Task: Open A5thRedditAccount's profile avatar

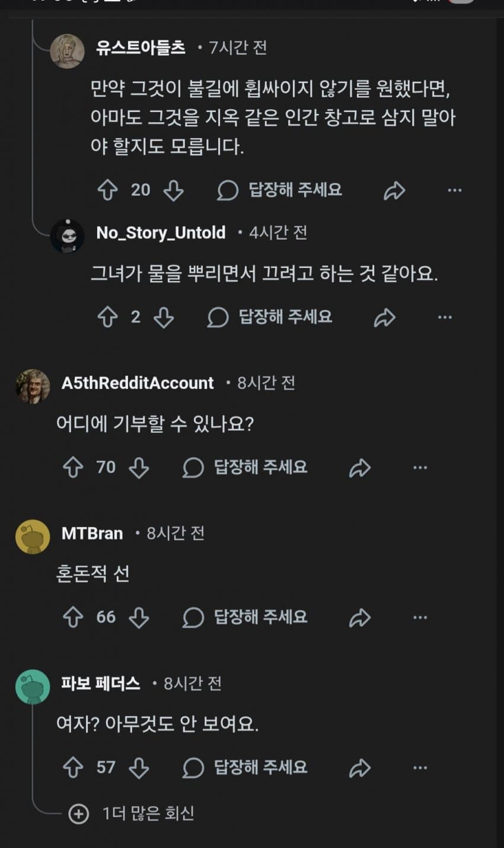Action: (33, 386)
